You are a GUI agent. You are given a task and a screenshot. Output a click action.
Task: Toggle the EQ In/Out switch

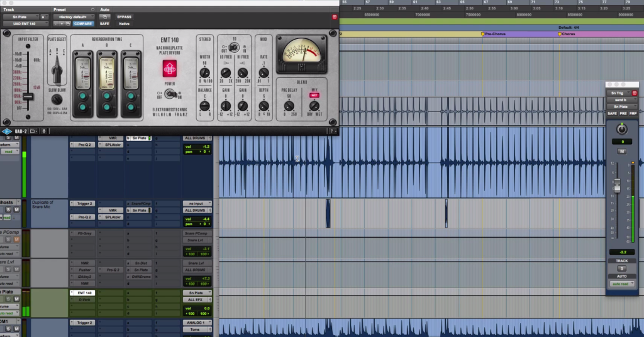tap(234, 47)
